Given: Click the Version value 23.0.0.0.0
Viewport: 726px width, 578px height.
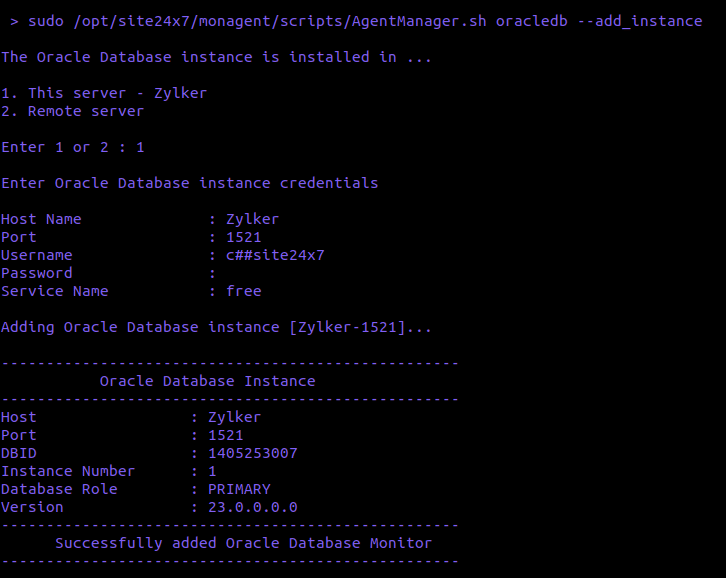Looking at the screenshot, I should pos(252,507).
